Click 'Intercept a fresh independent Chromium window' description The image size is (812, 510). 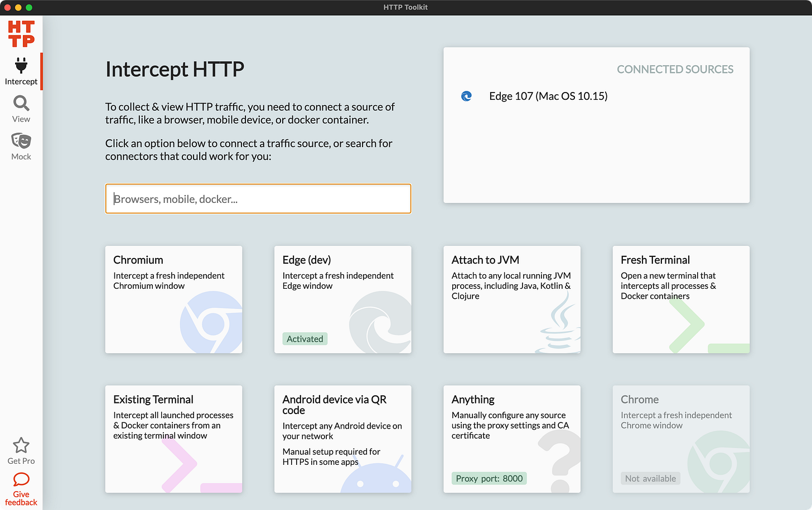pyautogui.click(x=169, y=280)
